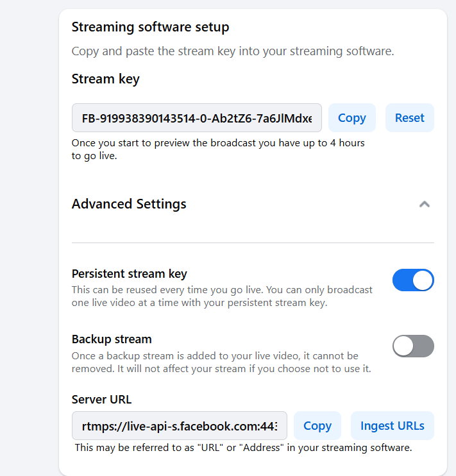
Task: Click the URL or Address hint text
Action: click(243, 448)
